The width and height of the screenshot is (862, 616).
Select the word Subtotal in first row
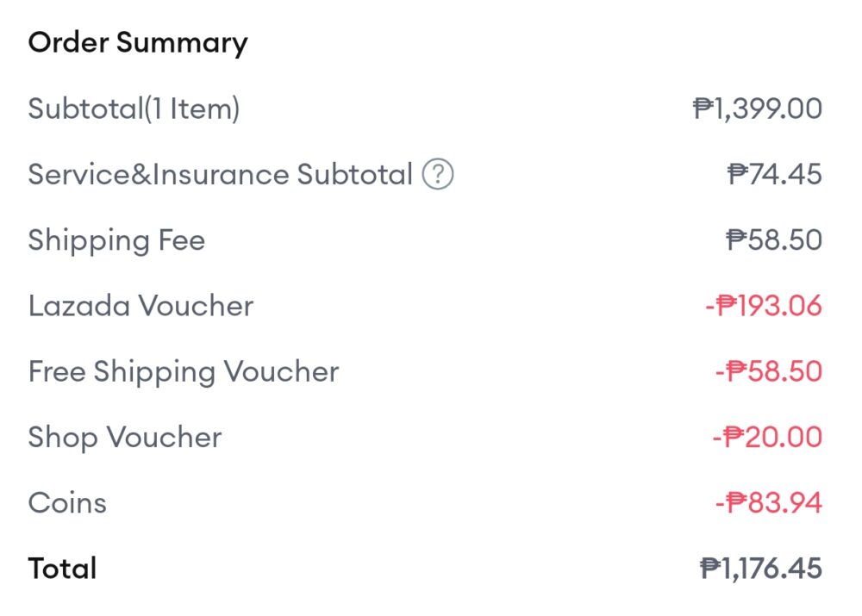[84, 109]
